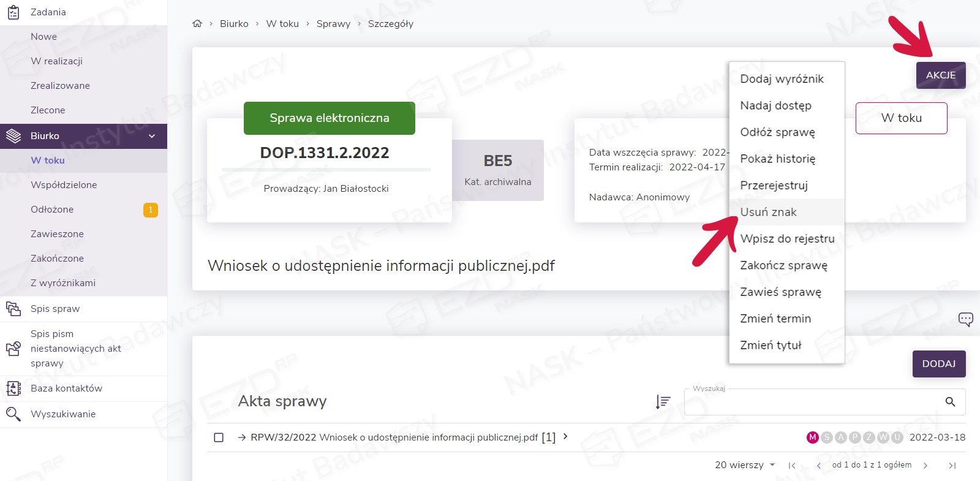Click the magenta M status badge
This screenshot has width=980, height=481.
coord(812,437)
